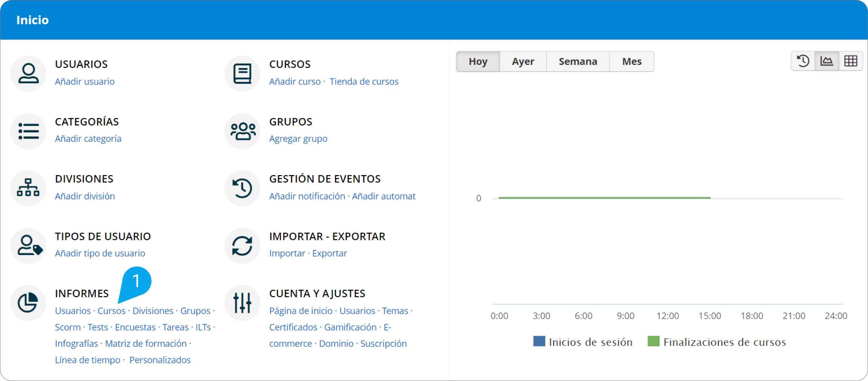This screenshot has height=381, width=868.
Task: Click the Inicio header title
Action: [x=32, y=20]
